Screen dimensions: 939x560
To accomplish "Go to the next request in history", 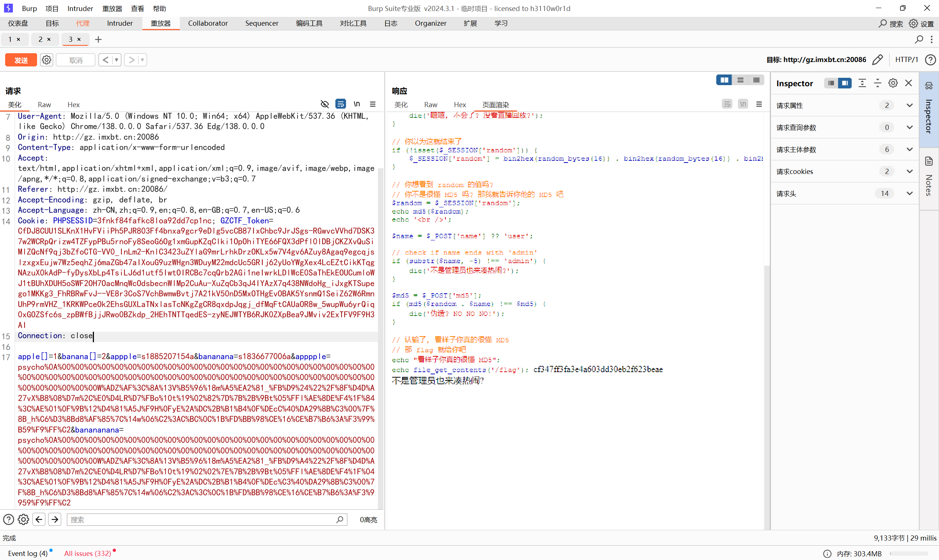I will pos(131,60).
